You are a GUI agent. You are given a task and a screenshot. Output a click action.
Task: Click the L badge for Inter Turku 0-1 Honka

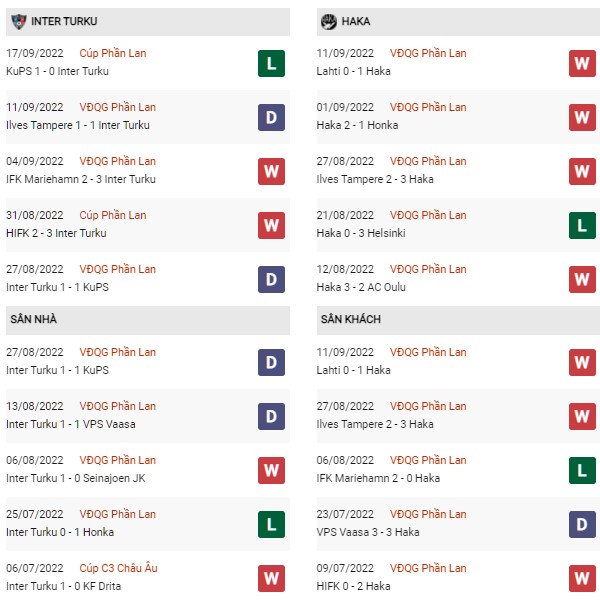[271, 524]
